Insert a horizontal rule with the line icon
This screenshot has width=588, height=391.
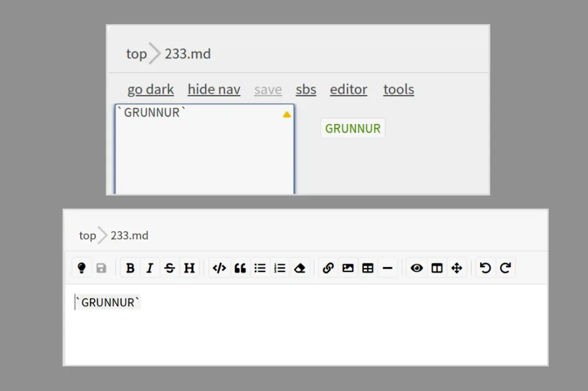pyautogui.click(x=388, y=268)
